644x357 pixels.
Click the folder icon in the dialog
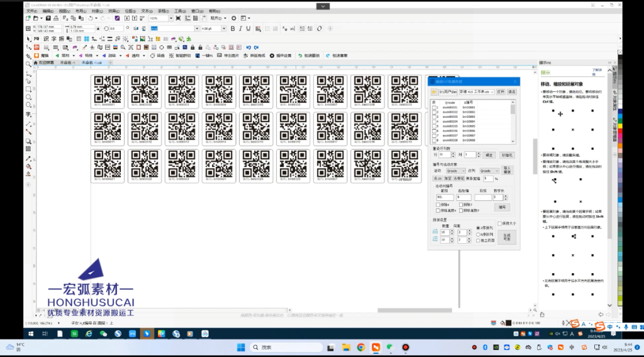click(434, 92)
